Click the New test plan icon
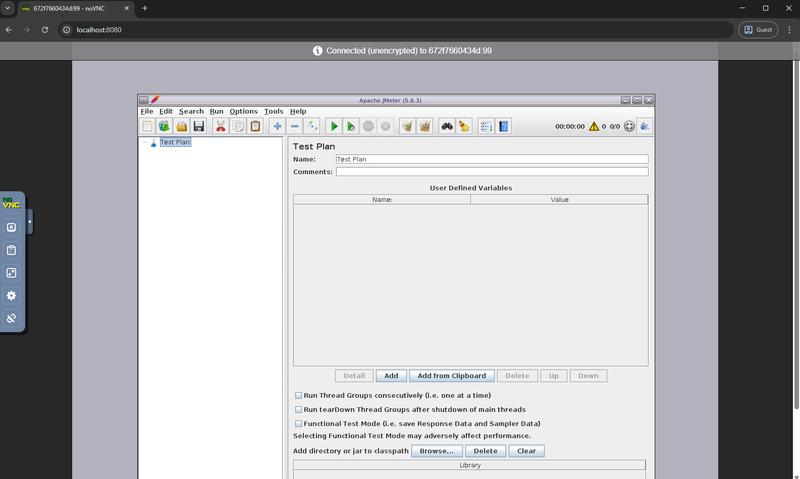Image resolution: width=800 pixels, height=479 pixels. (147, 126)
